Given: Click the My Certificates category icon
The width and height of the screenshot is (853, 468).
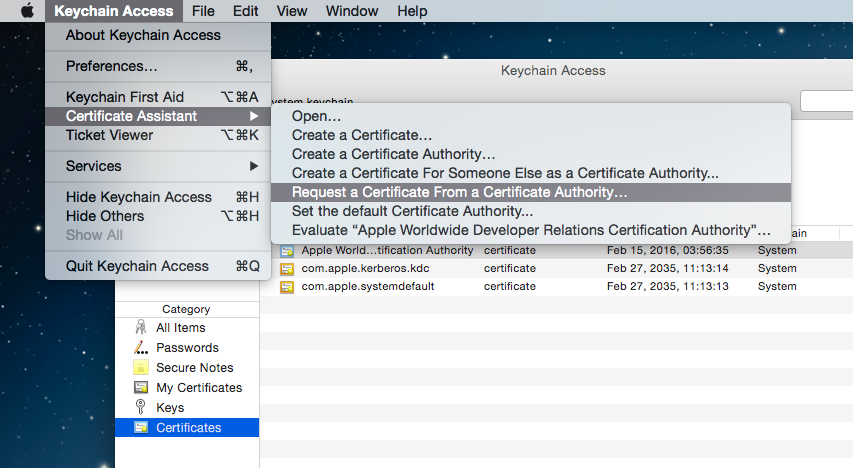Looking at the screenshot, I should click(141, 387).
